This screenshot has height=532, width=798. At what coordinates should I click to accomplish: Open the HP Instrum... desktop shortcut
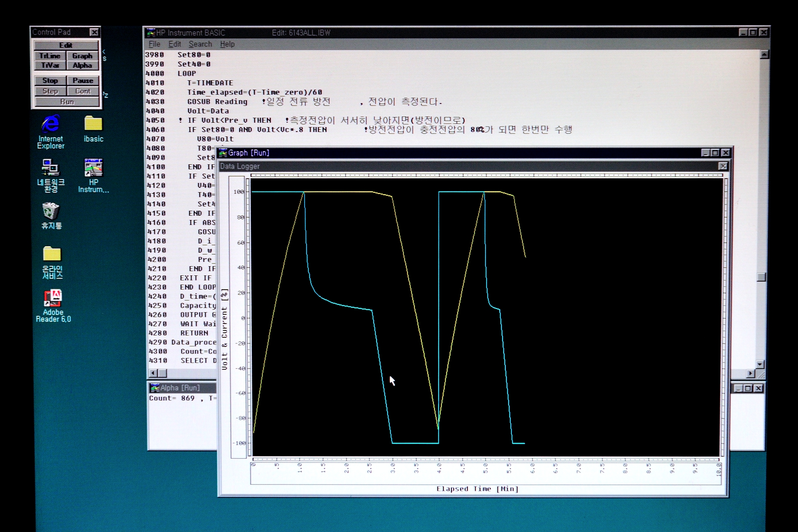click(x=93, y=168)
